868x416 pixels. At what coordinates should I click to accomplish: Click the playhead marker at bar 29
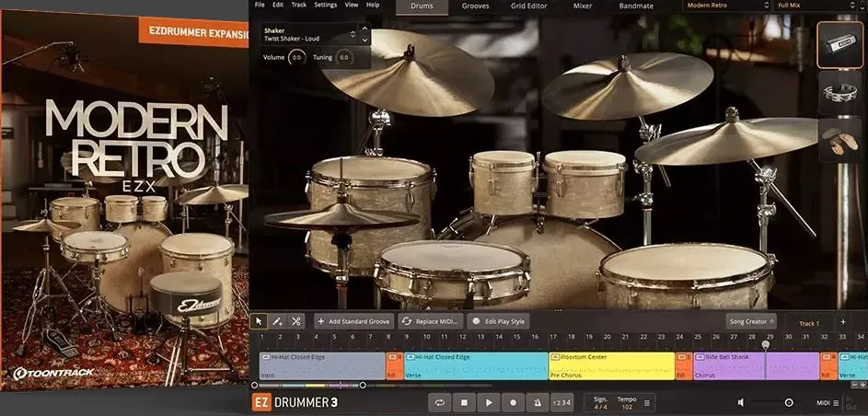pyautogui.click(x=766, y=344)
